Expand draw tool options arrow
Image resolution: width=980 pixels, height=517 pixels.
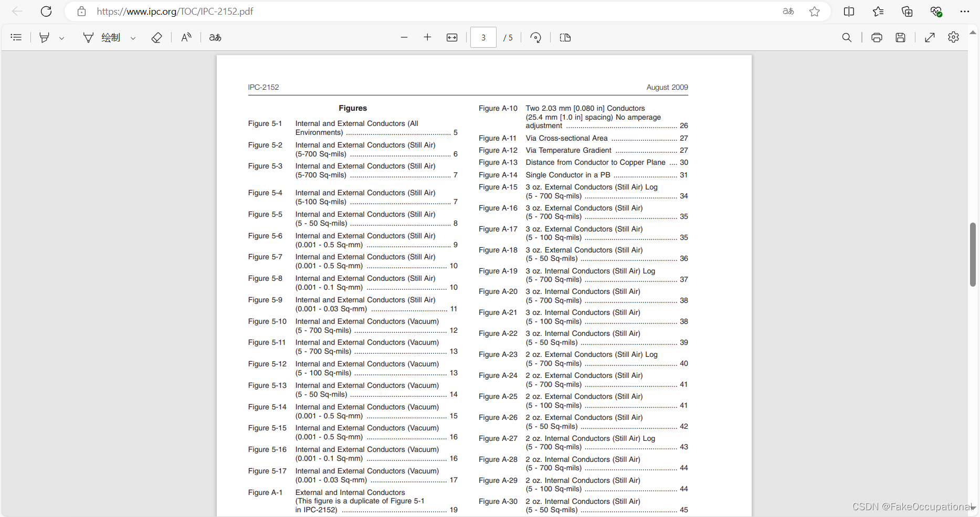[x=133, y=38]
